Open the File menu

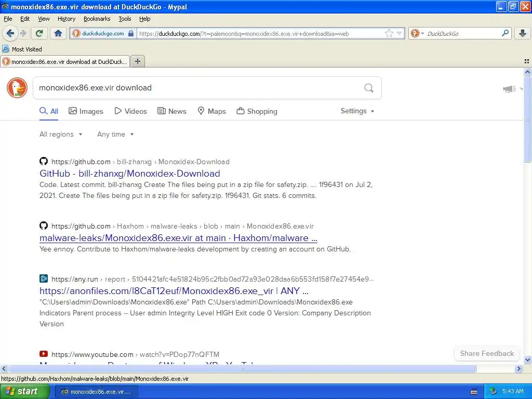click(x=8, y=19)
